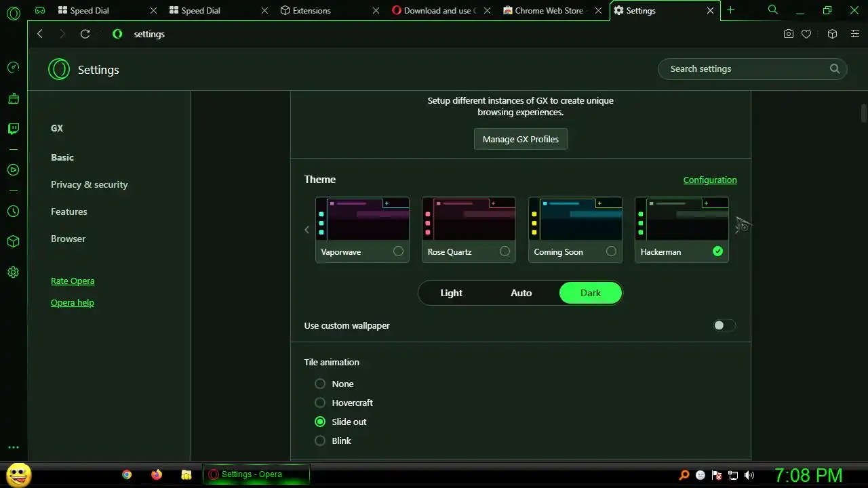Choose Light mode button
Viewport: 868px width, 488px height.
coord(451,293)
